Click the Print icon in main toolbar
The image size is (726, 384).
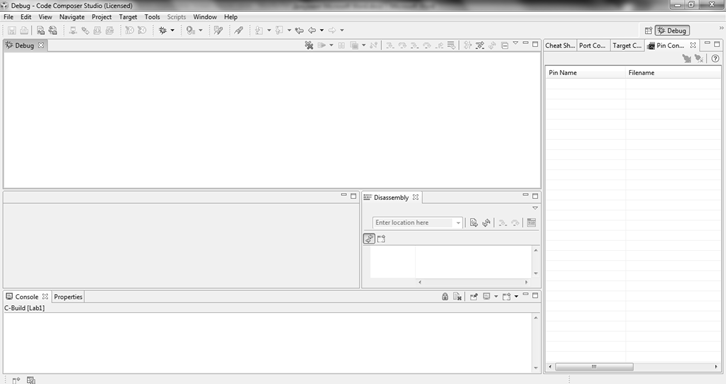[24, 31]
